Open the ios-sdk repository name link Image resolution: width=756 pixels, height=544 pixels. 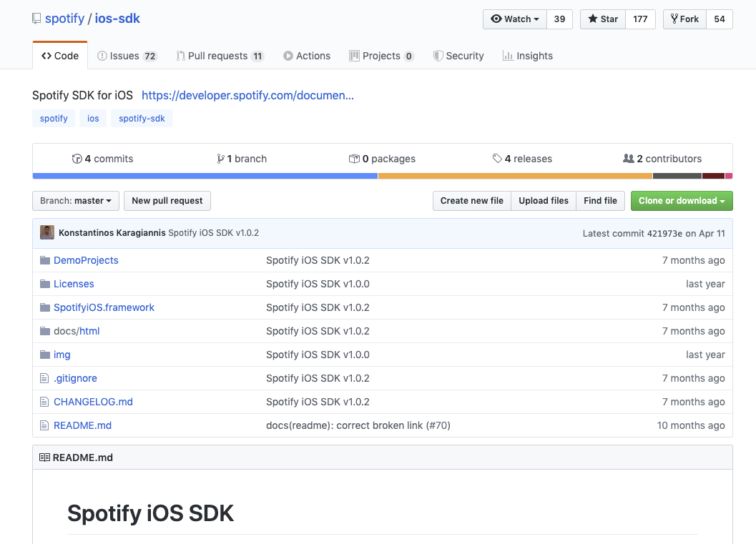coord(117,19)
